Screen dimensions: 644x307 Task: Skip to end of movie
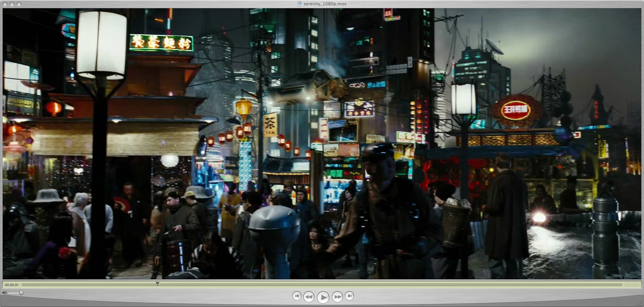(349, 296)
